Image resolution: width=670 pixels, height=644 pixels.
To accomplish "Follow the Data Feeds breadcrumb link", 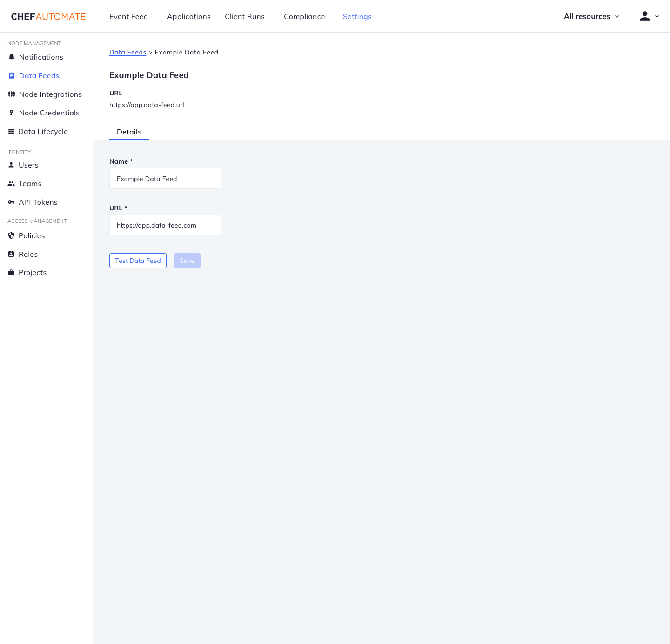I will [x=127, y=52].
